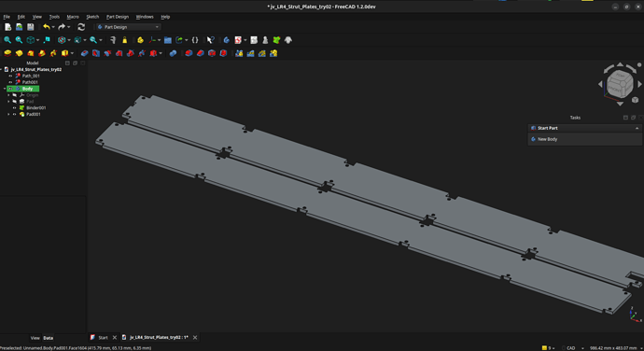The image size is (644, 351).
Task: Click navigation cube rotate-up arrow
Action: pos(620,65)
